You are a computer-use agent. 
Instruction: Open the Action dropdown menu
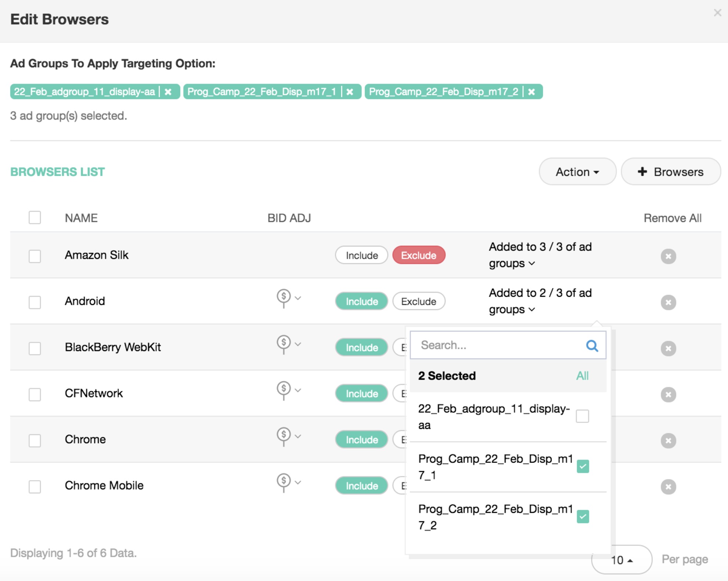[x=577, y=172]
